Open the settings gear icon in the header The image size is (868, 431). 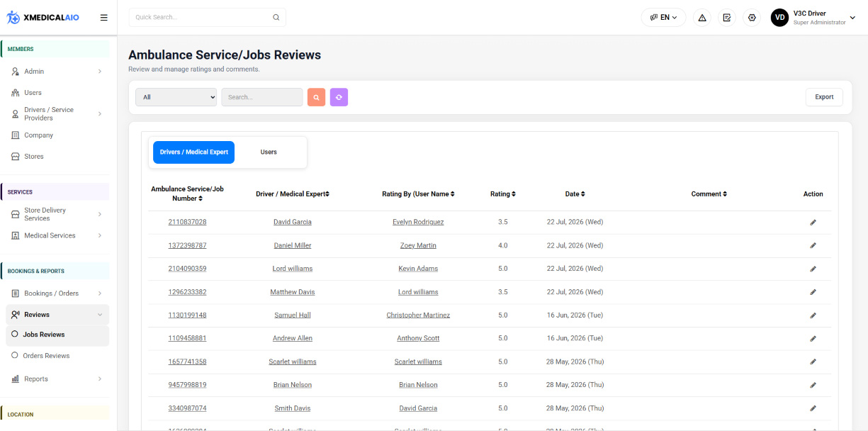coord(752,18)
